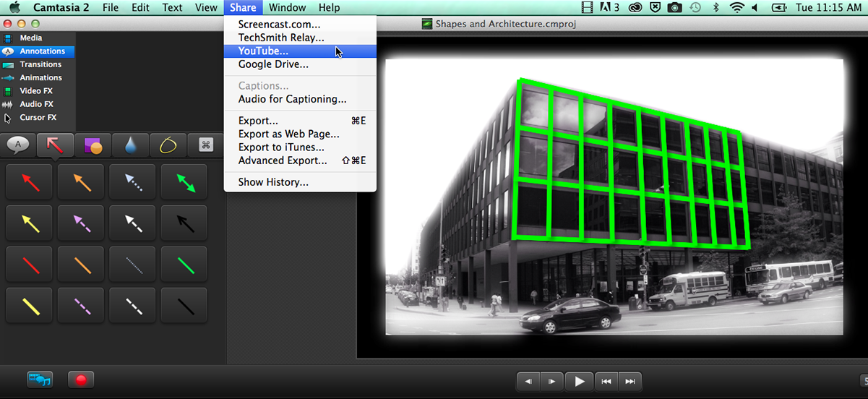This screenshot has width=868, height=399.
Task: Choose YouTube... from the Share menu
Action: (263, 51)
